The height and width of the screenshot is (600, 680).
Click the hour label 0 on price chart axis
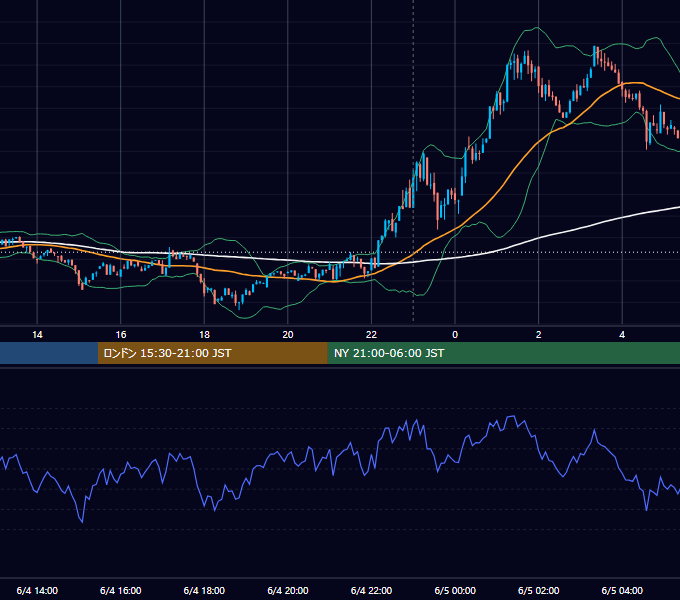pos(455,335)
